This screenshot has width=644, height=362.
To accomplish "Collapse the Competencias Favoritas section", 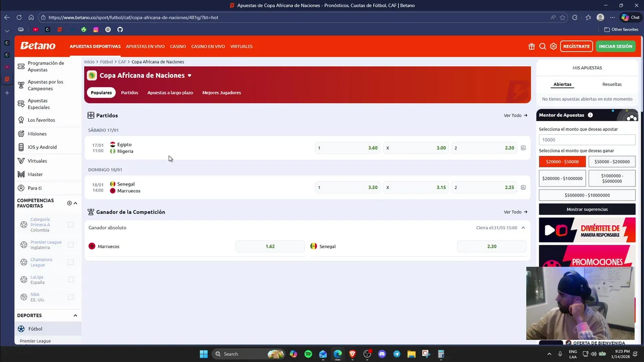I will pyautogui.click(x=75, y=203).
